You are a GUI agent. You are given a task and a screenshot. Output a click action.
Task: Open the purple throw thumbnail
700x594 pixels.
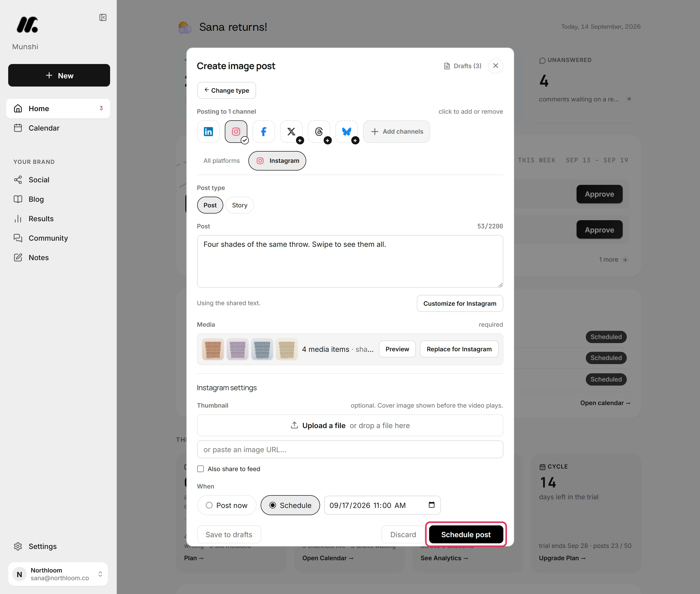click(238, 349)
